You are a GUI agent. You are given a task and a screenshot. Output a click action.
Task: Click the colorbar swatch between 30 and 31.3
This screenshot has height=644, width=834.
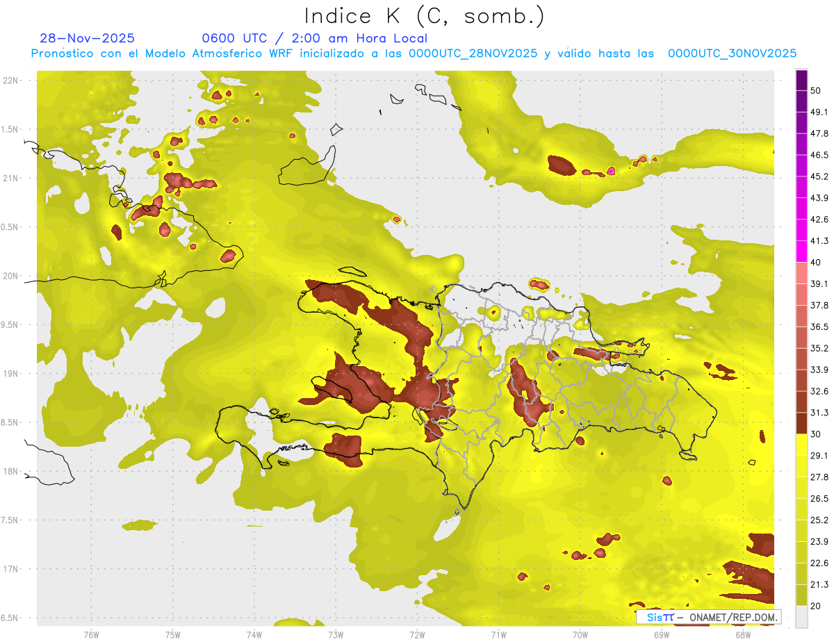click(x=801, y=423)
